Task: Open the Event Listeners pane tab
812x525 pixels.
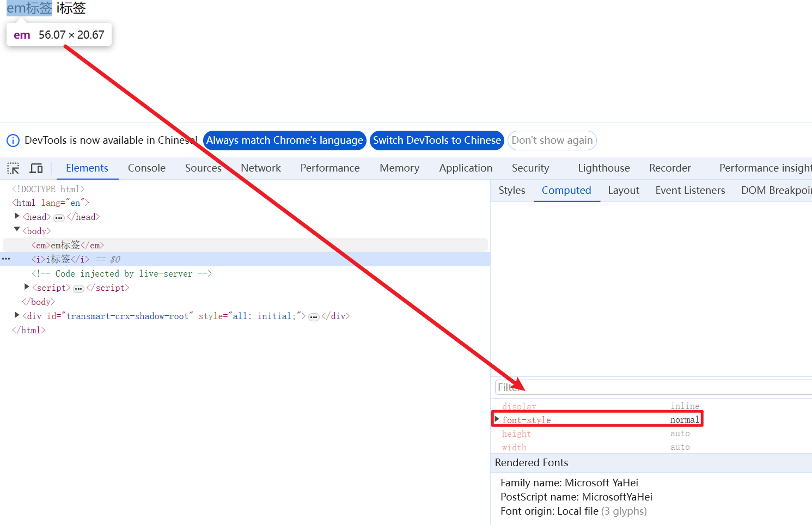Action: click(x=690, y=191)
